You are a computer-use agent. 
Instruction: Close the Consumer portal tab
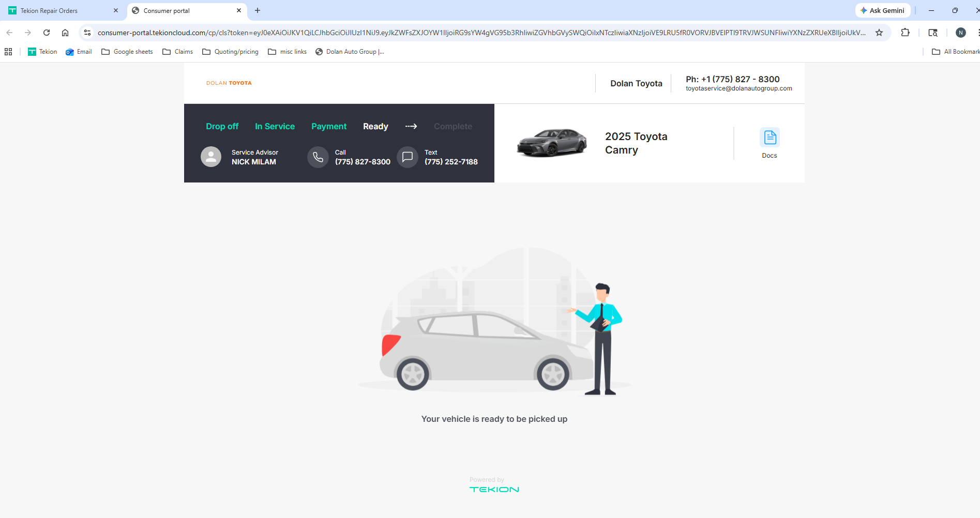pyautogui.click(x=239, y=10)
